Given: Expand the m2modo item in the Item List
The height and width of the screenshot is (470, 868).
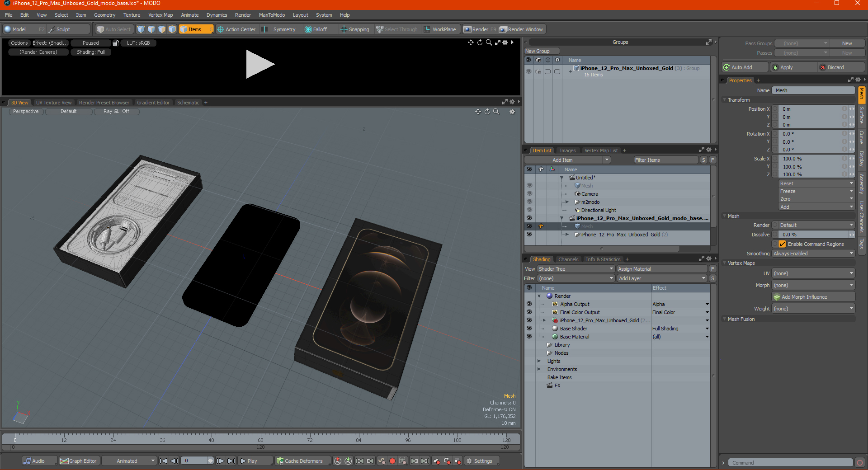Looking at the screenshot, I should pyautogui.click(x=567, y=202).
